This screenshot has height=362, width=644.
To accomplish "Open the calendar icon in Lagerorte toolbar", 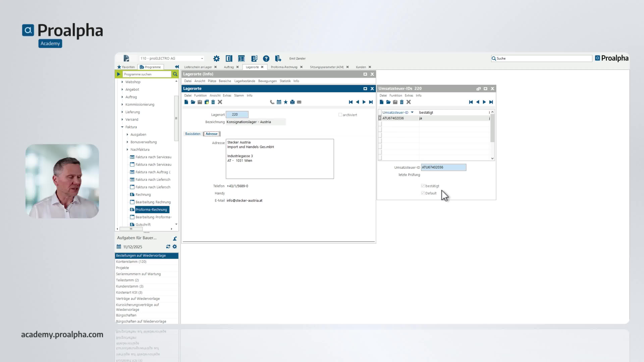I will point(279,102).
